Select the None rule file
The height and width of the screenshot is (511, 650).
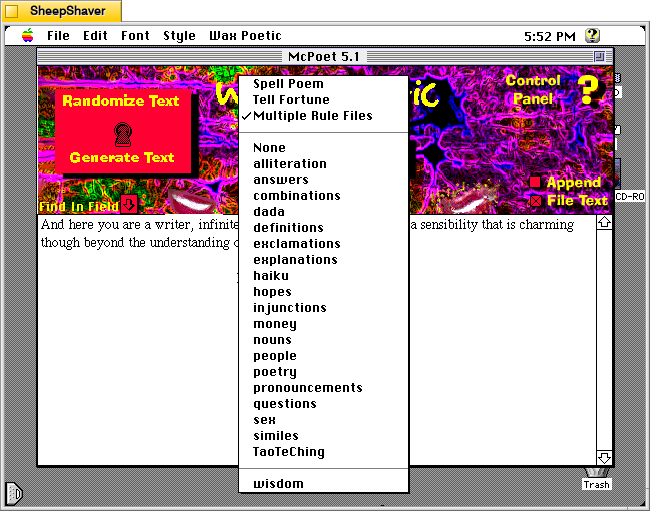coord(323,148)
